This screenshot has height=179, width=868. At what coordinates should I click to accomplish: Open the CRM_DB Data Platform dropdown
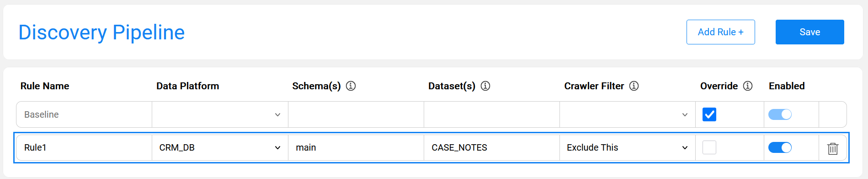pos(220,147)
